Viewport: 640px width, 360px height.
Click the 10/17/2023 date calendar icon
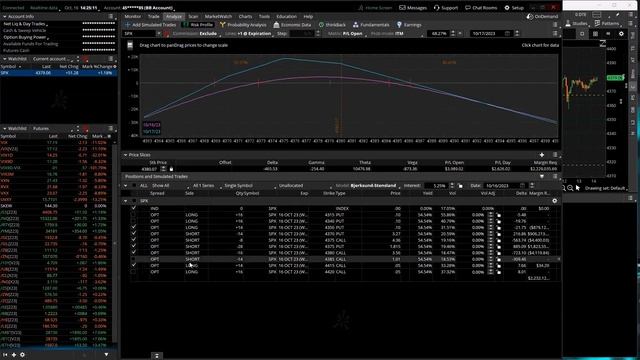click(x=507, y=33)
